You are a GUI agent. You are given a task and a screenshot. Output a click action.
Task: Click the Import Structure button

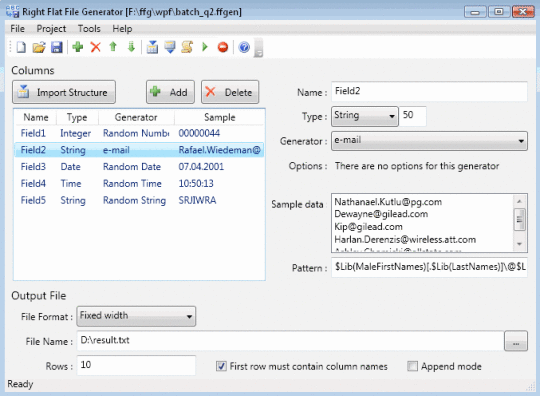pos(64,92)
